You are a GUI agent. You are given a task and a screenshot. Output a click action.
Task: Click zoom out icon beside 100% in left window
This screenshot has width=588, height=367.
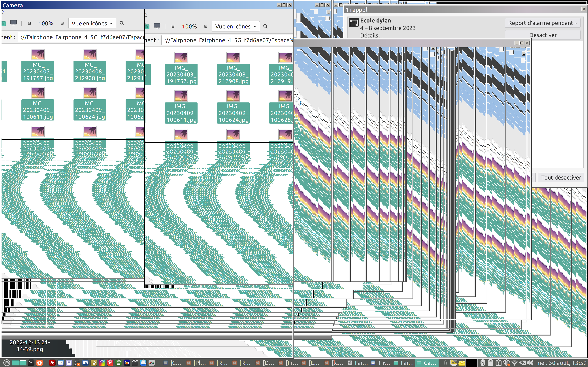tap(29, 23)
